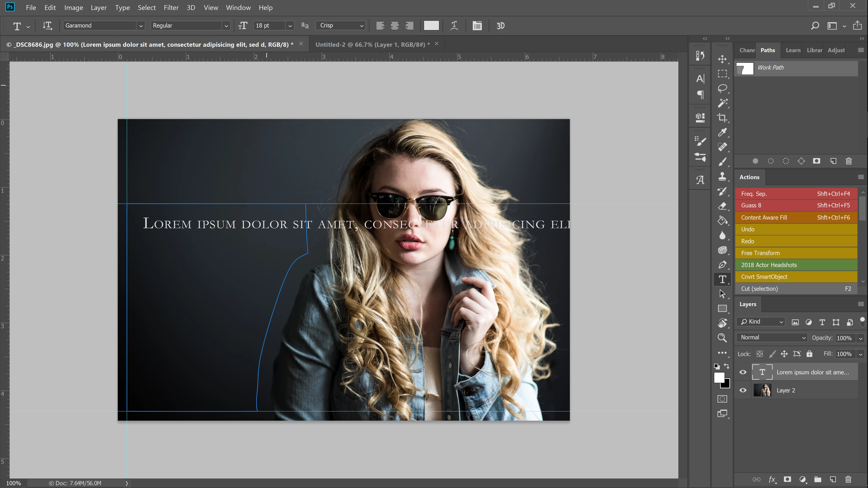Select the Move tool
This screenshot has width=868, height=488.
tap(722, 59)
